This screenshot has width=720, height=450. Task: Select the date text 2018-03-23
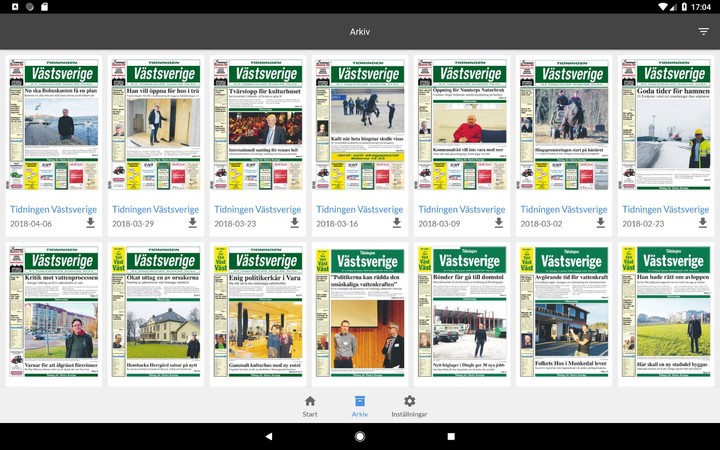point(235,224)
